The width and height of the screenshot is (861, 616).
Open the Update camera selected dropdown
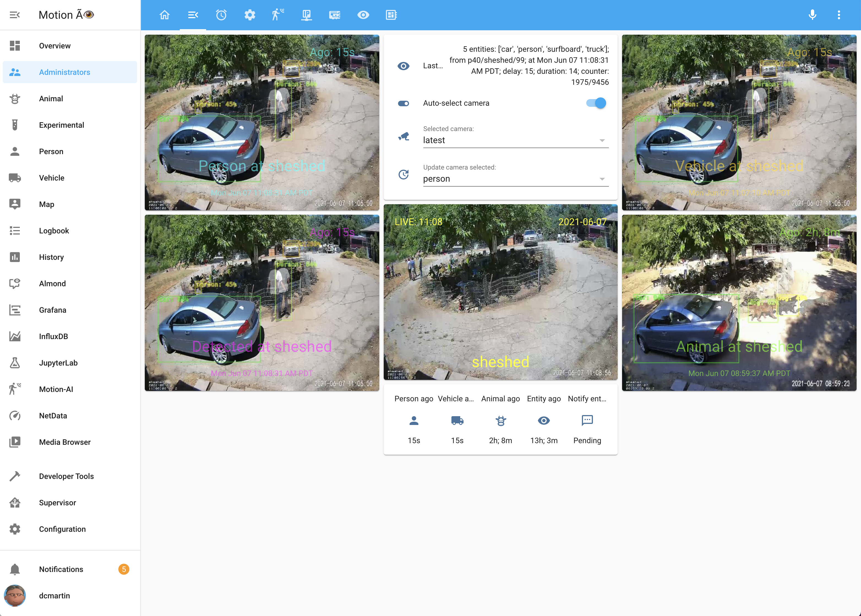click(x=516, y=179)
